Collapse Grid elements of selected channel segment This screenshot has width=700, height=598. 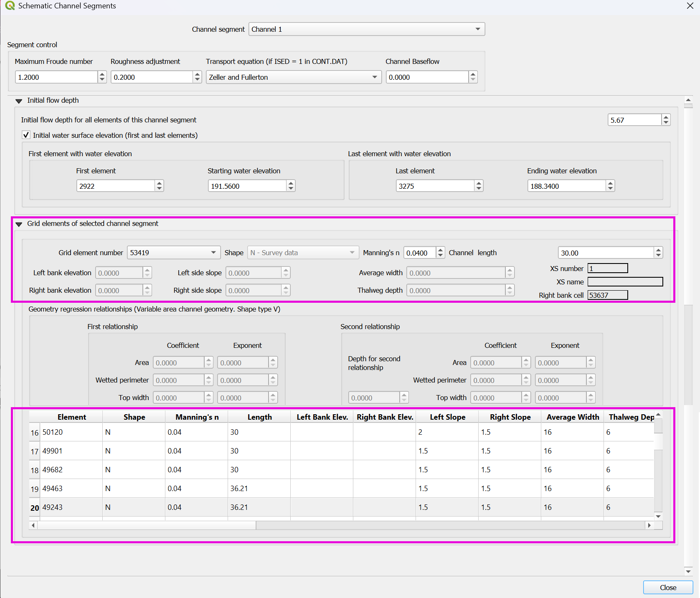19,224
